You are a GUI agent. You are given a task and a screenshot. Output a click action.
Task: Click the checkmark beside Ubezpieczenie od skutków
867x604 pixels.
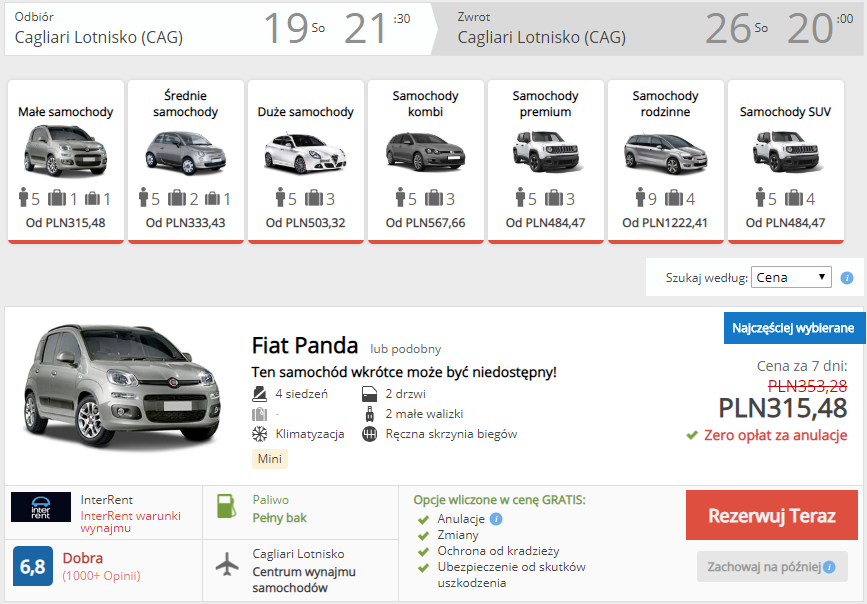click(x=424, y=567)
